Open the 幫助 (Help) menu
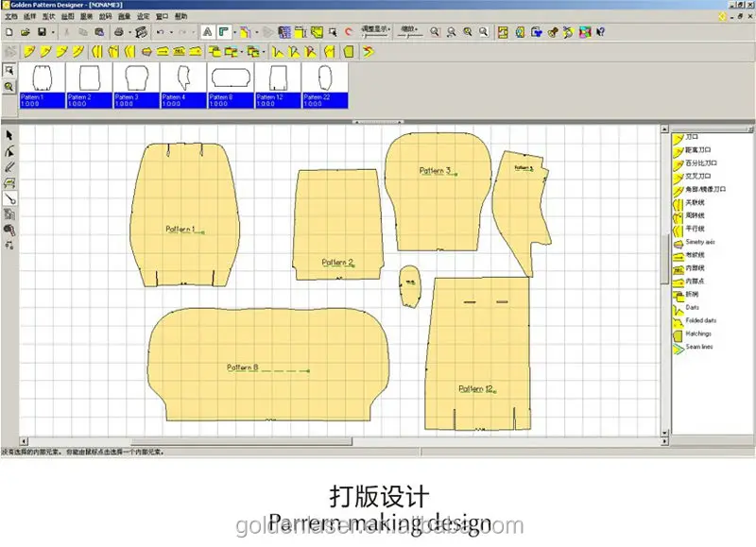This screenshot has width=756, height=547. click(x=180, y=17)
